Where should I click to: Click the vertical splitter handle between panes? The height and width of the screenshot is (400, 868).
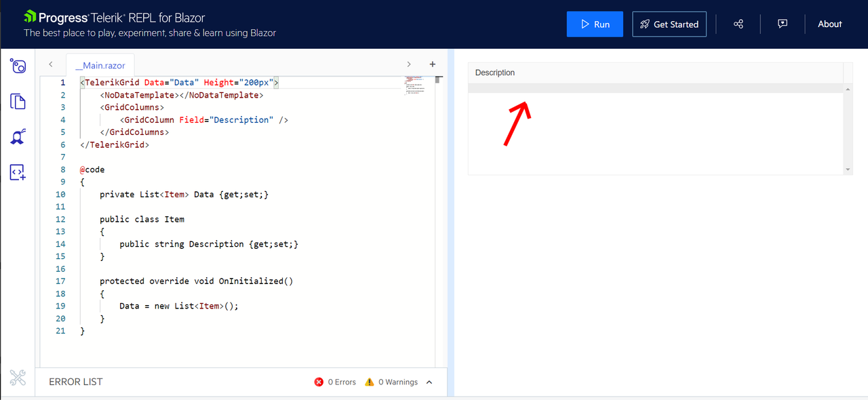coord(450,222)
